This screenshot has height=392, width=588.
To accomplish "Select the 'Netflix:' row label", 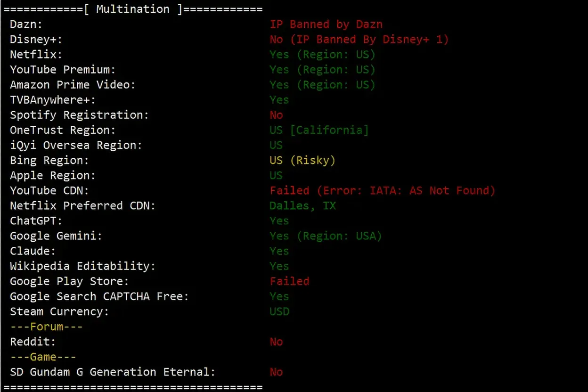I will (x=36, y=55).
